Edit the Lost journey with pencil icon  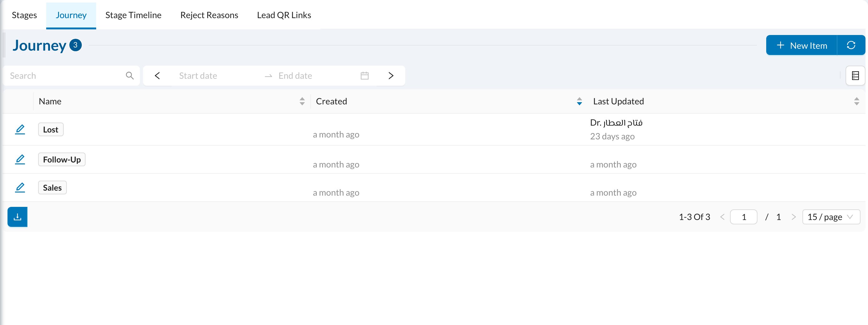(20, 129)
